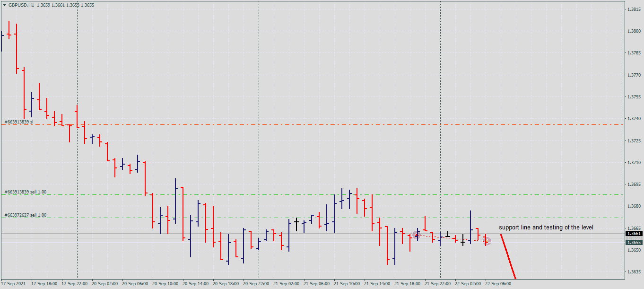644x289 pixels.
Task: Open the dropdown arrow beside GBPUSD,H1
Action: click(4, 5)
